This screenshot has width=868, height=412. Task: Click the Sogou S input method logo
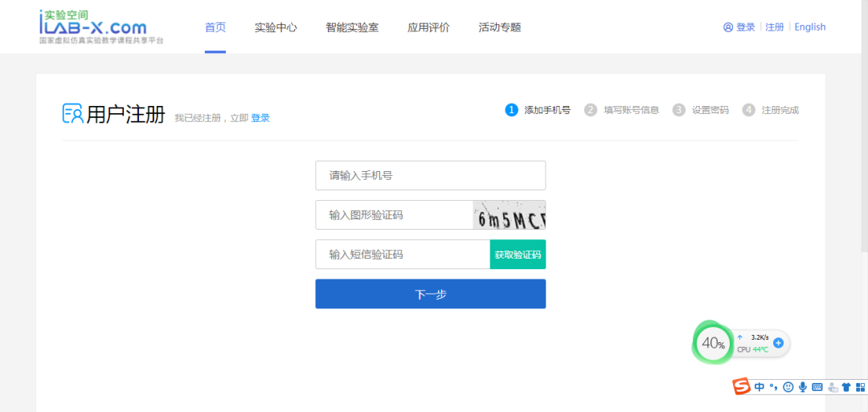coord(741,386)
